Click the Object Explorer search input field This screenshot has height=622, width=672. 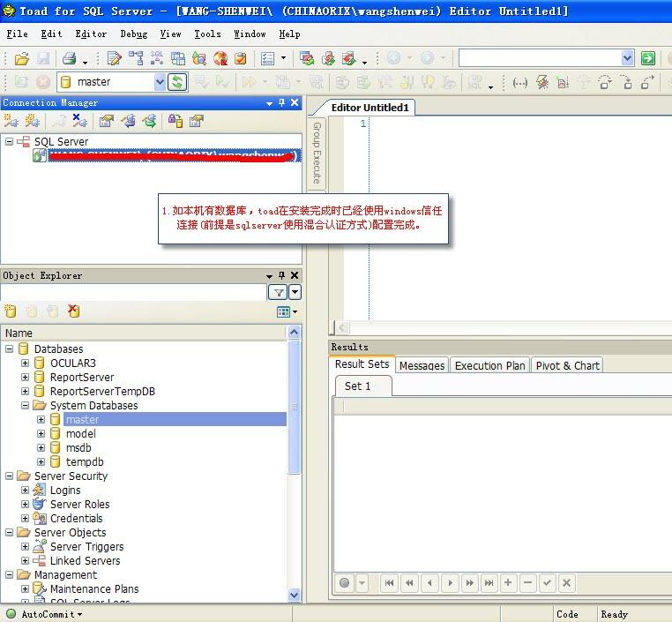tap(134, 292)
